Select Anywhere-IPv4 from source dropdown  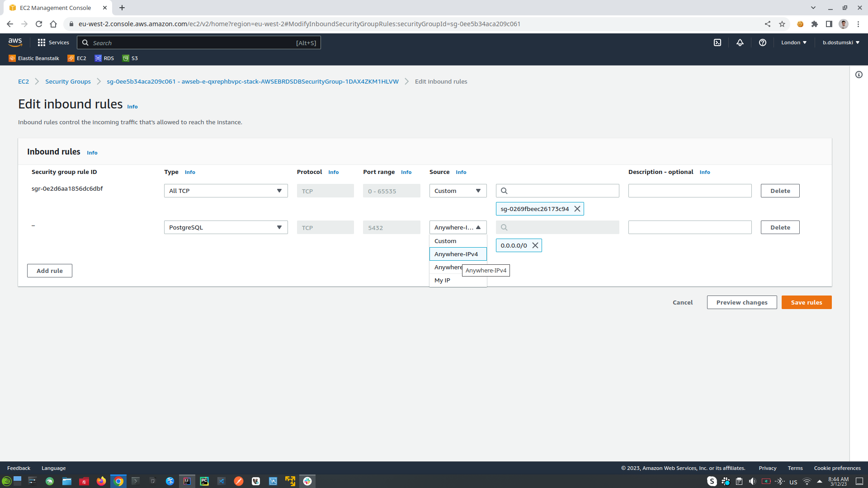456,253
